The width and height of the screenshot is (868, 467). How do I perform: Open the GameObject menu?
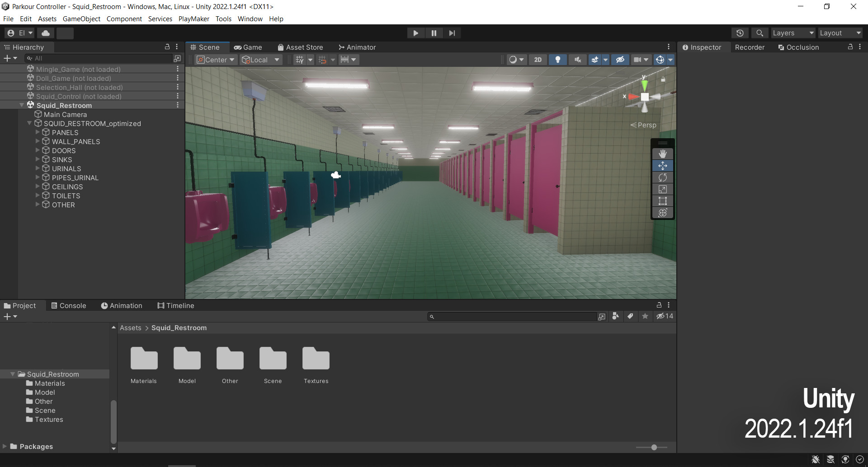81,19
